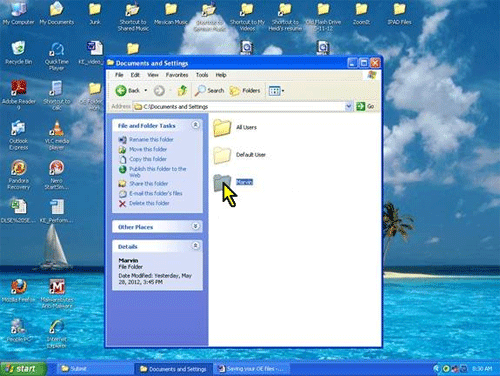Select the Old Flash Drive folder
The width and height of the screenshot is (500, 376).
point(323,17)
